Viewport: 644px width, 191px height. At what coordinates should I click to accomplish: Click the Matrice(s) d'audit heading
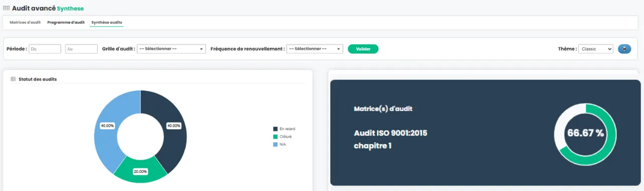coord(383,109)
